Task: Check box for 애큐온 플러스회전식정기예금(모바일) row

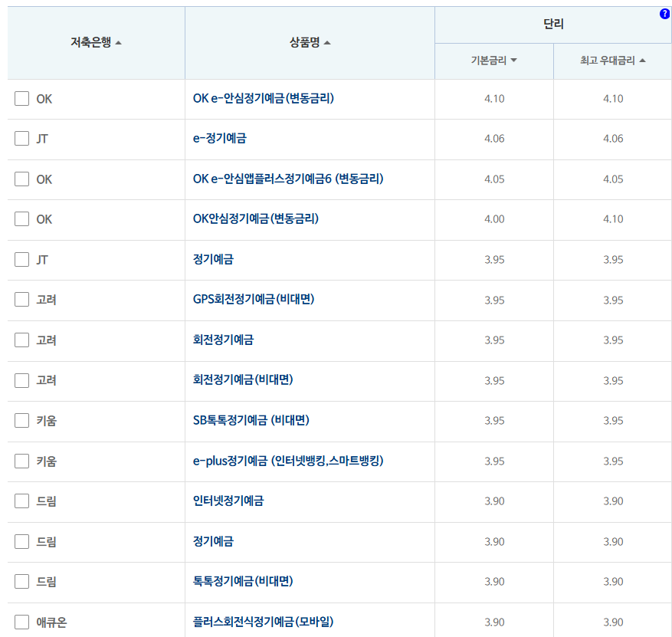Action: coord(22,622)
